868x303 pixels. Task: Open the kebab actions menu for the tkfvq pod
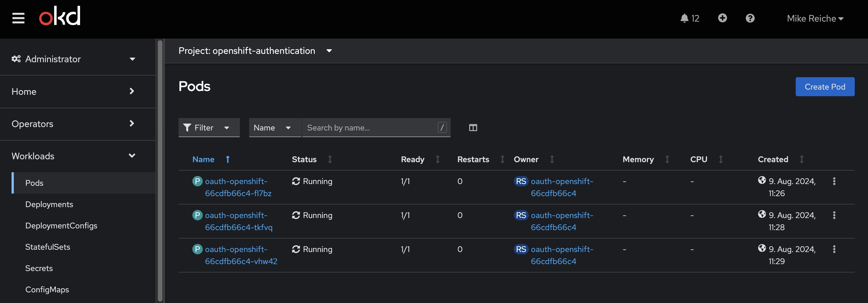click(x=834, y=215)
